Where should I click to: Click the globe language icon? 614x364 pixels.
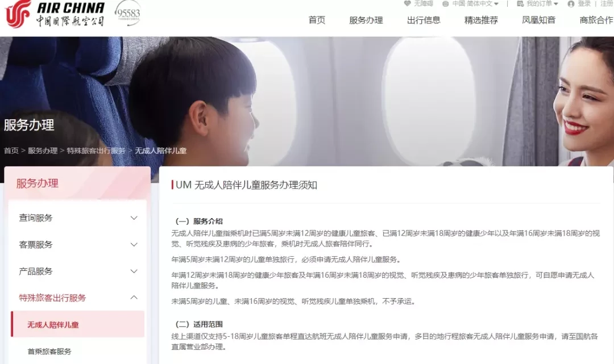(446, 3)
